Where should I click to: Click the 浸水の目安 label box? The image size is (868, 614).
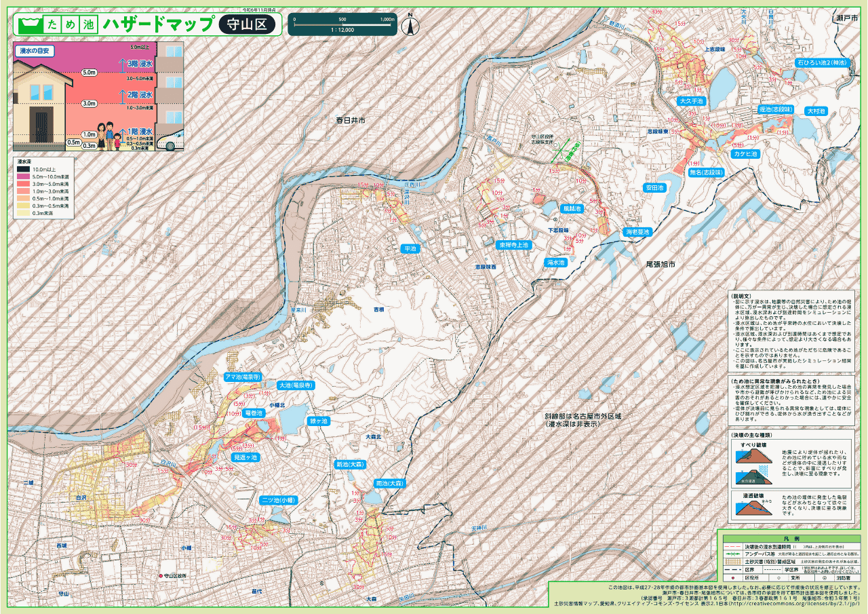tap(36, 51)
